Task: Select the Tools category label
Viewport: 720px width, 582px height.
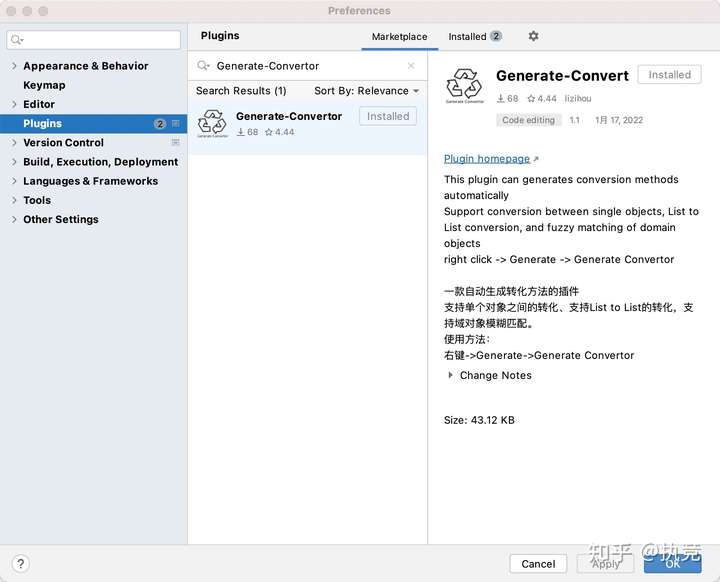Action: (x=37, y=200)
